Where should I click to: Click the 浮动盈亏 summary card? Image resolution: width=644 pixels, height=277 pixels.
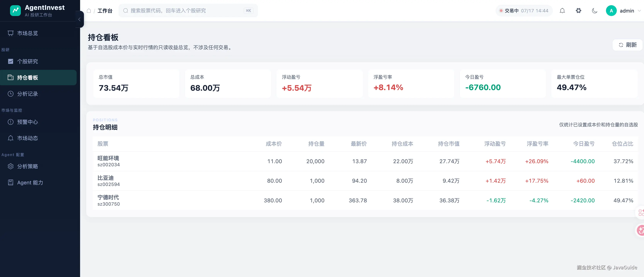[x=319, y=84]
